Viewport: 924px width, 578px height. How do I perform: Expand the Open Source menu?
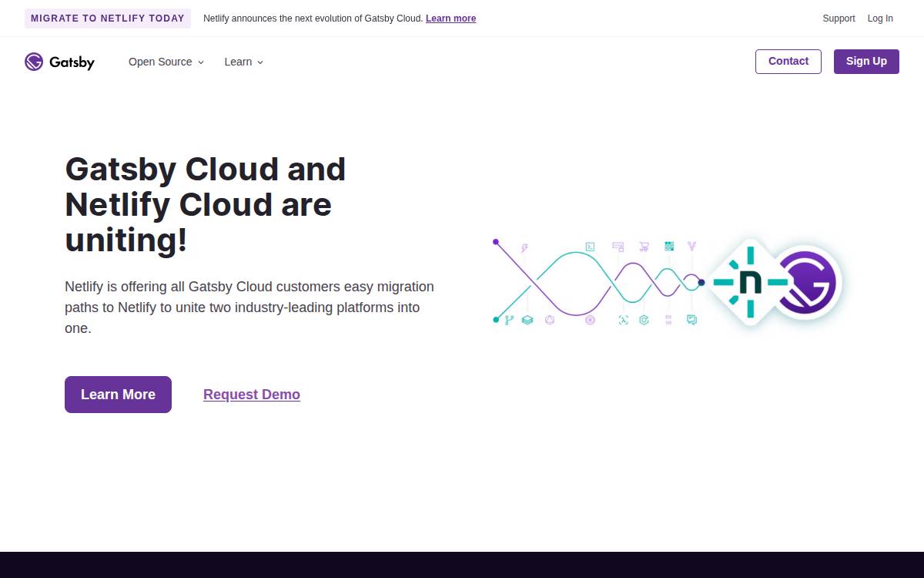(166, 62)
